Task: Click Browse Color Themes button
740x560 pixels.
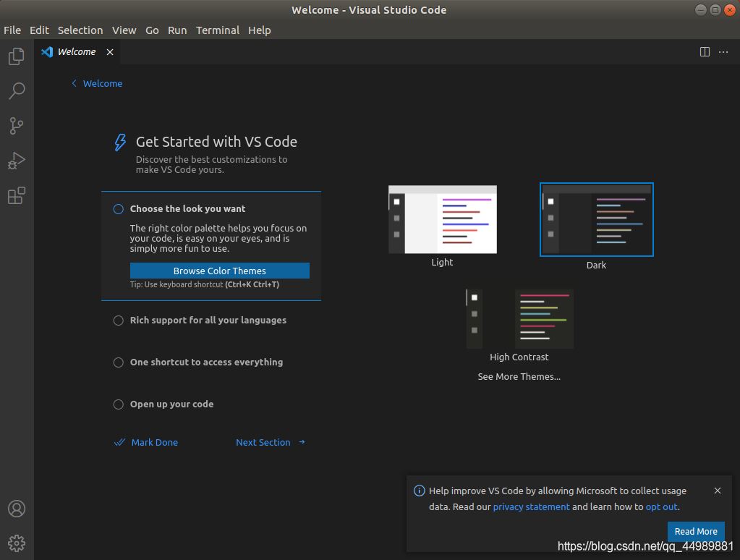Action: pos(220,271)
